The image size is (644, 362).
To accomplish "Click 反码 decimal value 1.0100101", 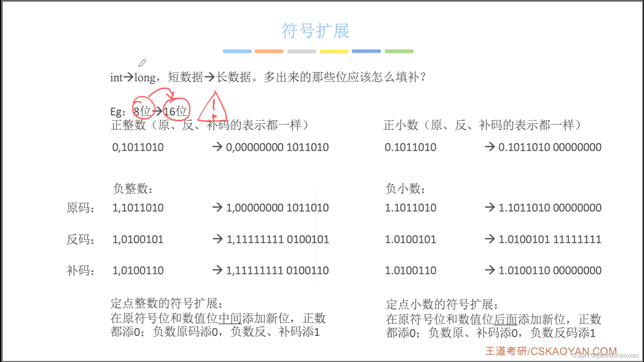I will click(x=411, y=239).
